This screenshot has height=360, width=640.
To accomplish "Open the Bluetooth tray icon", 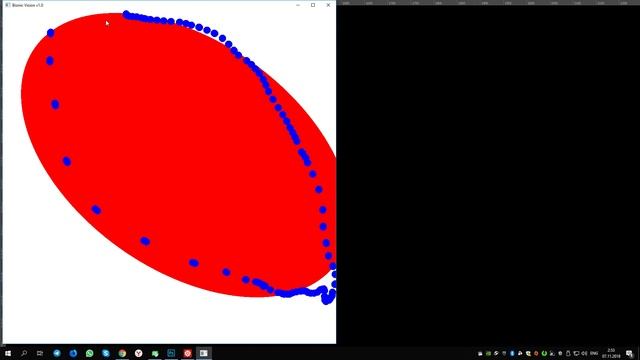I will click(512, 353).
